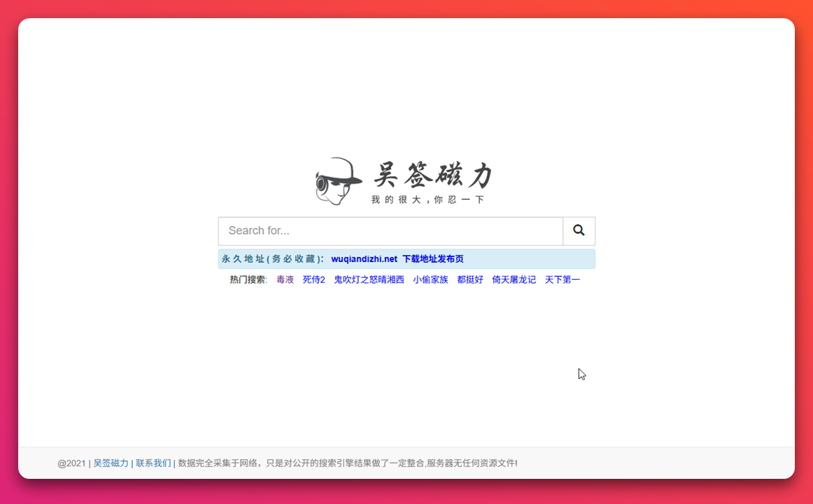The image size is (813, 504).
Task: Click the 都挺好 hot search term
Action: click(x=470, y=279)
